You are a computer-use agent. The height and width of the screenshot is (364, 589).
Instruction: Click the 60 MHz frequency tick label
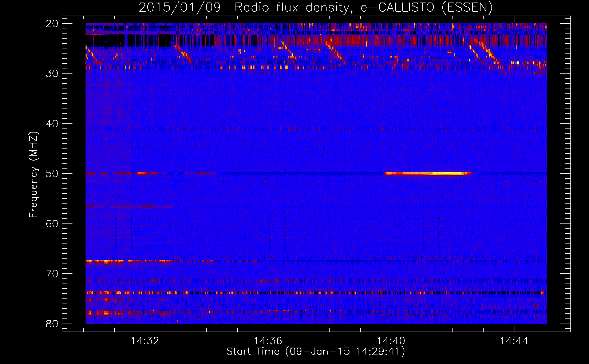point(52,223)
